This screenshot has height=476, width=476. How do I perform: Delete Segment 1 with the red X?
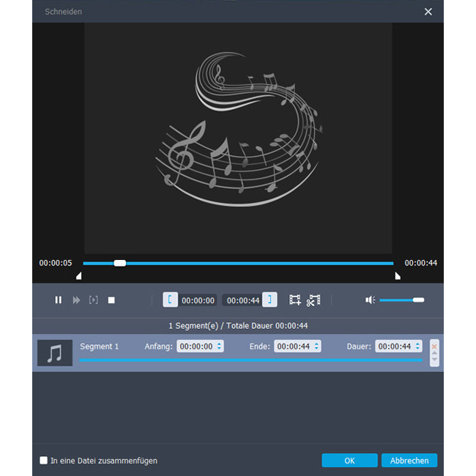[434, 346]
